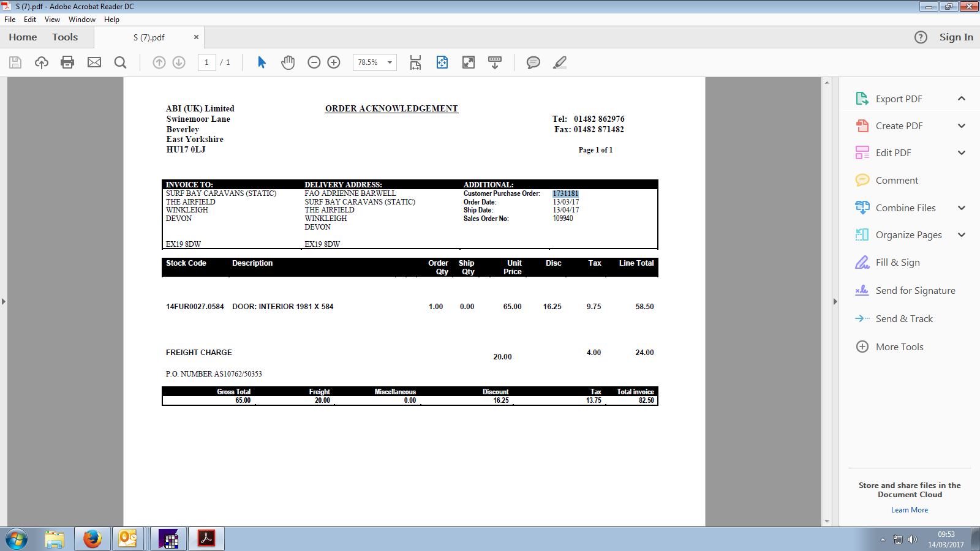Click the Send file by email icon
980x551 pixels.
(x=94, y=62)
